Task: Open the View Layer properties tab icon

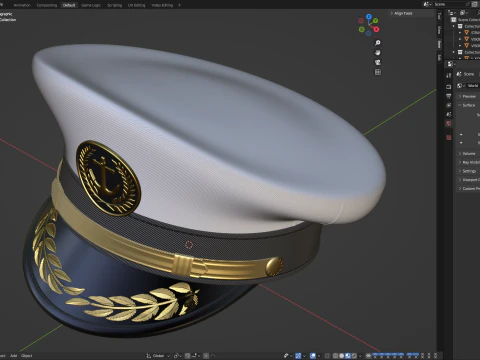Action: [x=449, y=105]
